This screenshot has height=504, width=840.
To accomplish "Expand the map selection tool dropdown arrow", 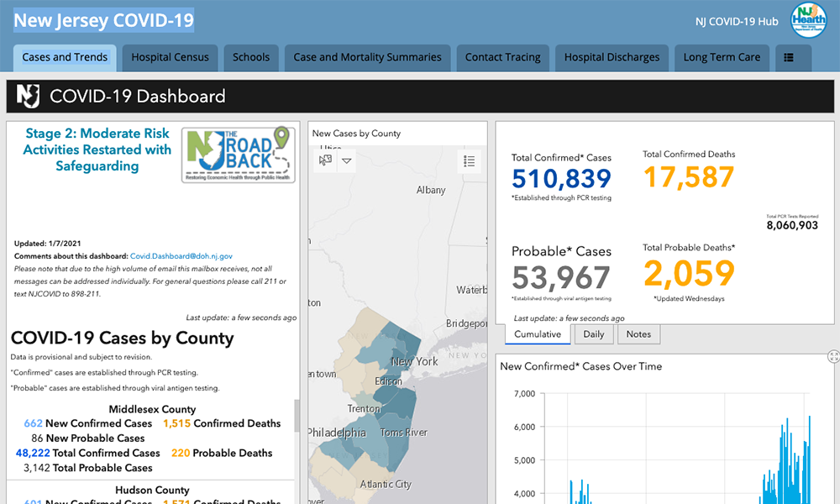I will (347, 160).
